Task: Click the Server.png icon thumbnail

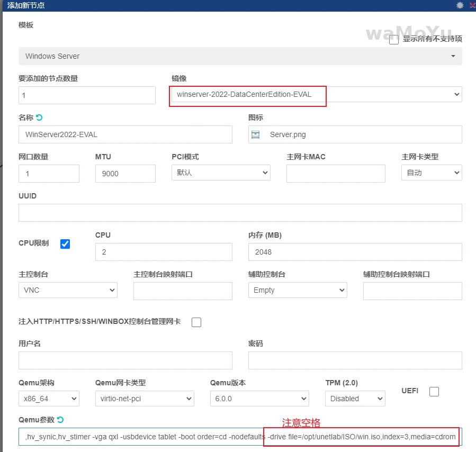Action: (256, 134)
